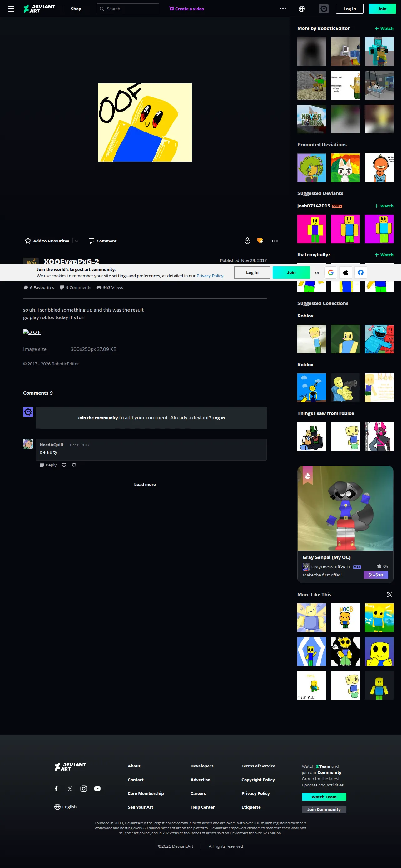Open the josh07142015 profile link
Screen dimensions: 401x868
314,206
